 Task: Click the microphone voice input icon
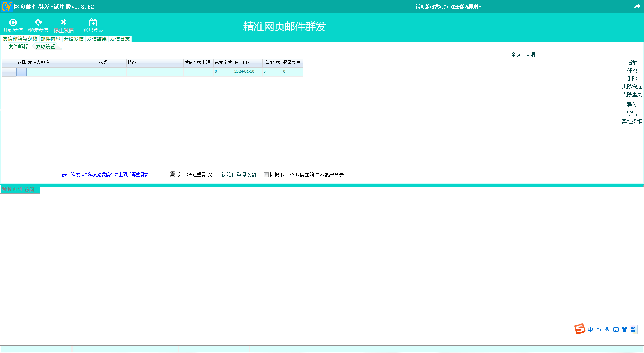pos(607,329)
